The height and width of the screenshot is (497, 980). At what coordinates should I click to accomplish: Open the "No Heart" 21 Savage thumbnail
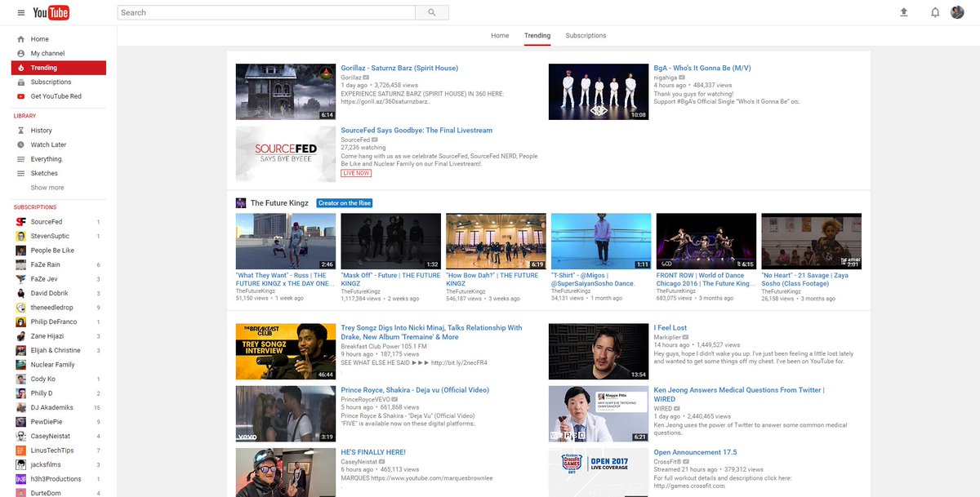tap(811, 242)
